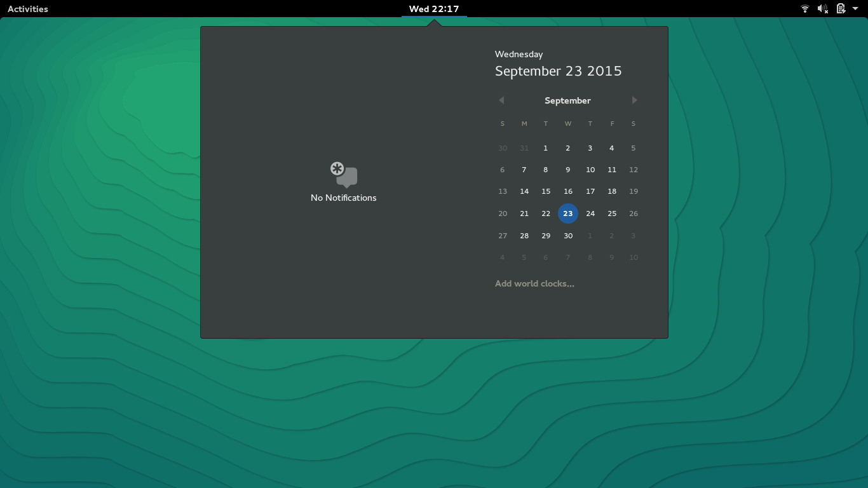Select September 15 in calendar

(546, 191)
